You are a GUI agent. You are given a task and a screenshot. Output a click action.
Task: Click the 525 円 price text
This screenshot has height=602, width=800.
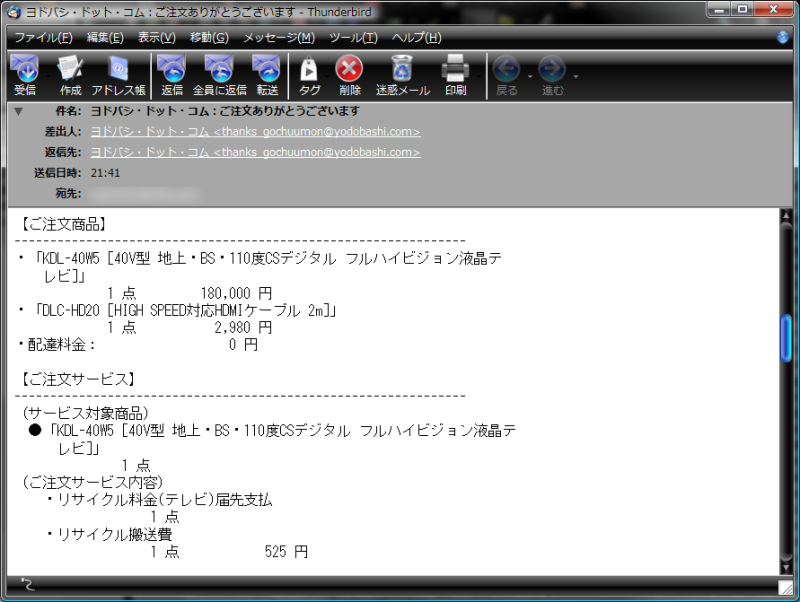pos(286,551)
